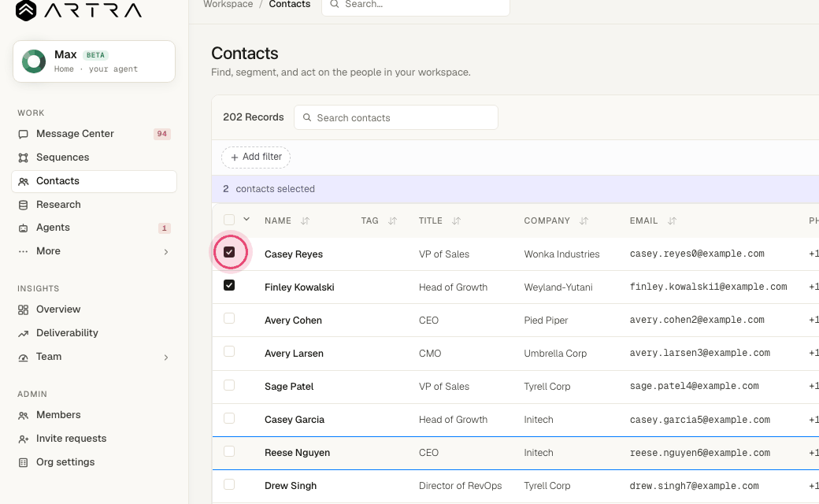Click the plus icon in Add filter
The width and height of the screenshot is (819, 504).
click(235, 157)
